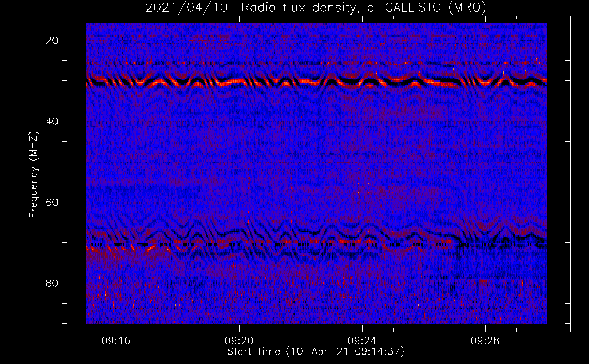Click the '80' frequency tick label
This screenshot has width=589, height=364.
pyautogui.click(x=52, y=283)
